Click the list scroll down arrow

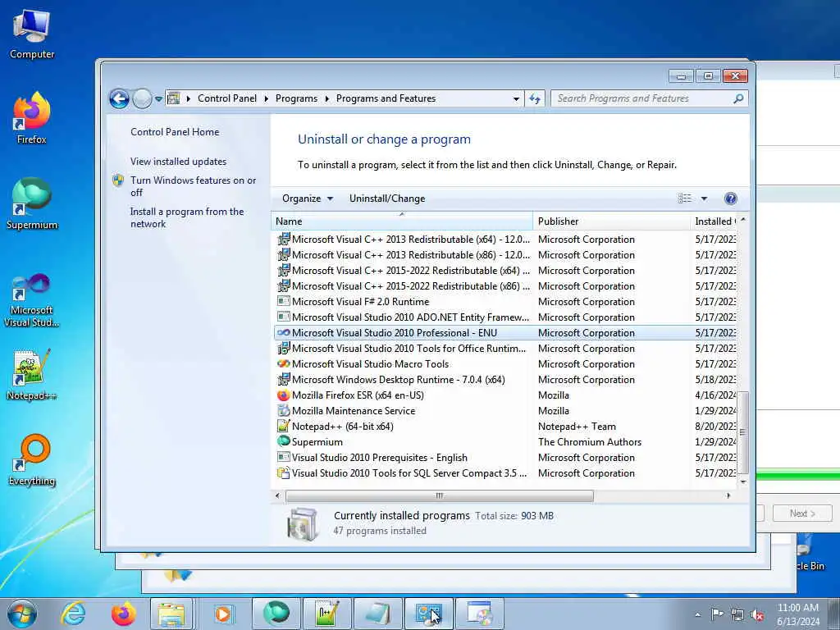click(x=742, y=482)
